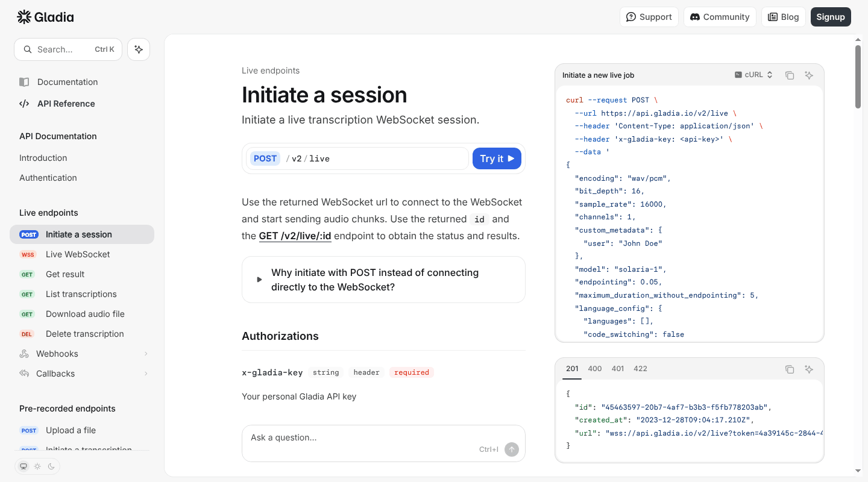The image size is (868, 482).
Task: Click the Try it button
Action: pos(497,158)
